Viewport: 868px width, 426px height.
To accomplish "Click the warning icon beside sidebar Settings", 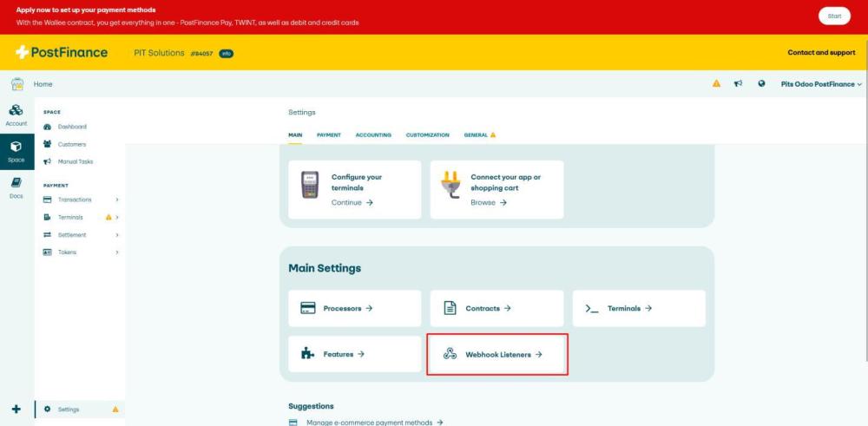I will (x=115, y=410).
